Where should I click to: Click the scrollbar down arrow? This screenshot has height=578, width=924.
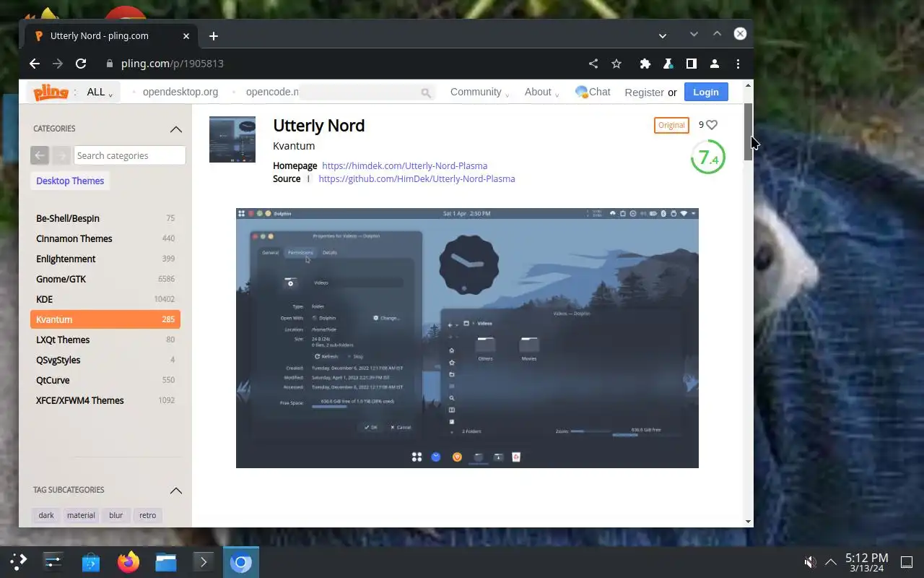point(748,521)
